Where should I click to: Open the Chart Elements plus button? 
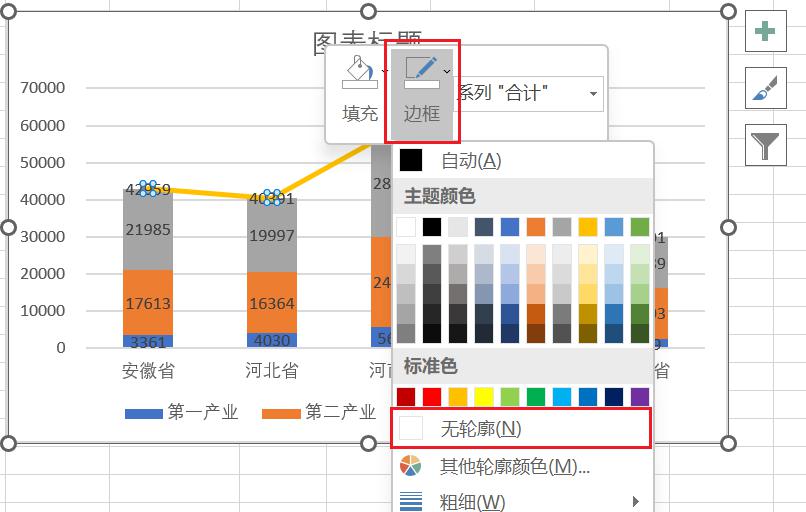765,31
